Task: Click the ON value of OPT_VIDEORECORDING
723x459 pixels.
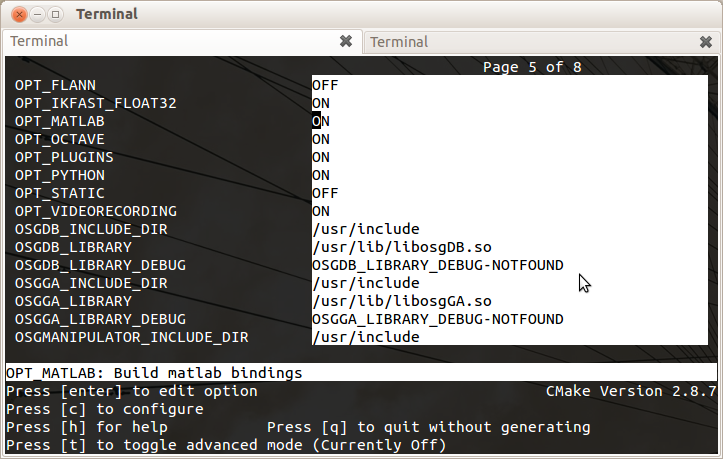Action: [321, 211]
